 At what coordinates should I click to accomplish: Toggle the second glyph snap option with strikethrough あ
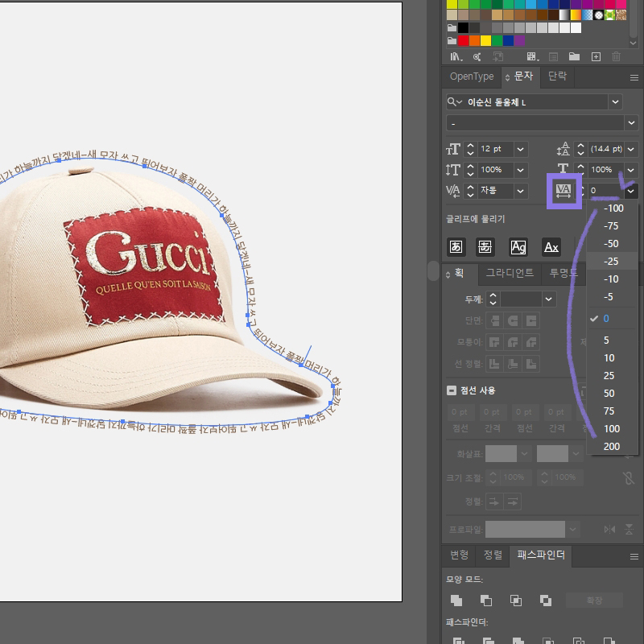(x=485, y=247)
